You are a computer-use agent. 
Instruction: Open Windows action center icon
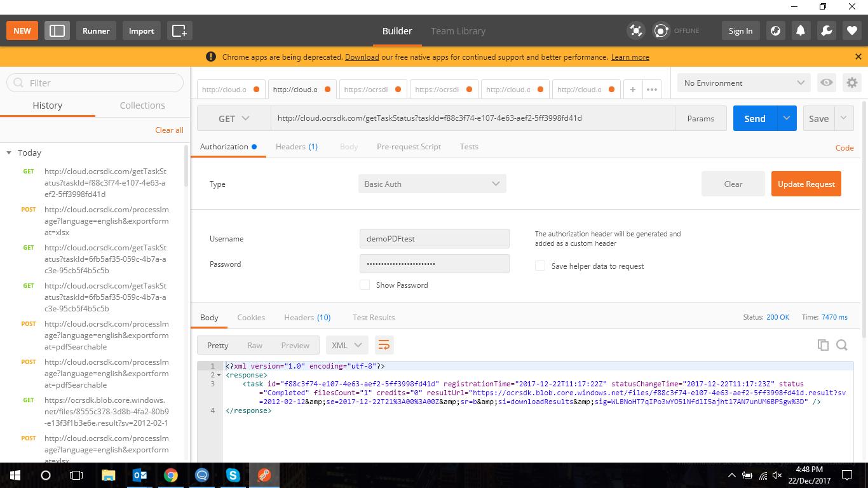pyautogui.click(x=846, y=475)
